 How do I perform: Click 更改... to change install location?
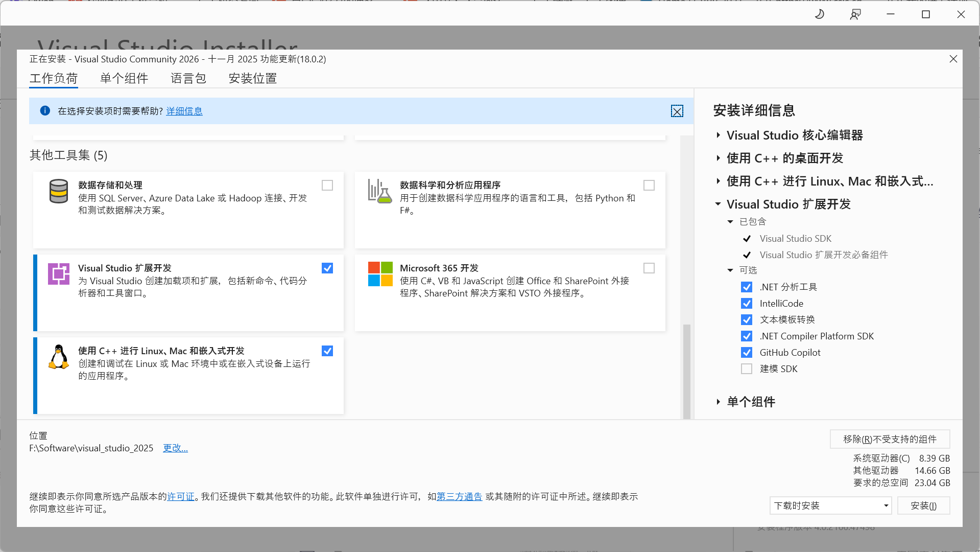175,448
